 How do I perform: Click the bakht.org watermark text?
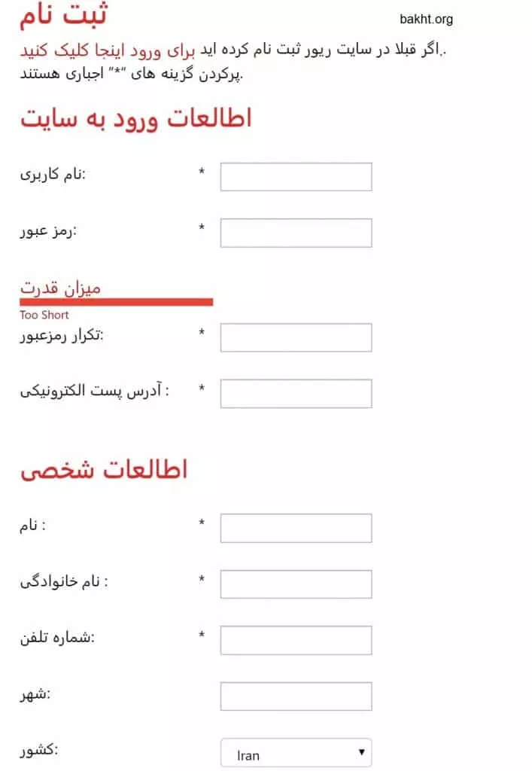pos(427,20)
